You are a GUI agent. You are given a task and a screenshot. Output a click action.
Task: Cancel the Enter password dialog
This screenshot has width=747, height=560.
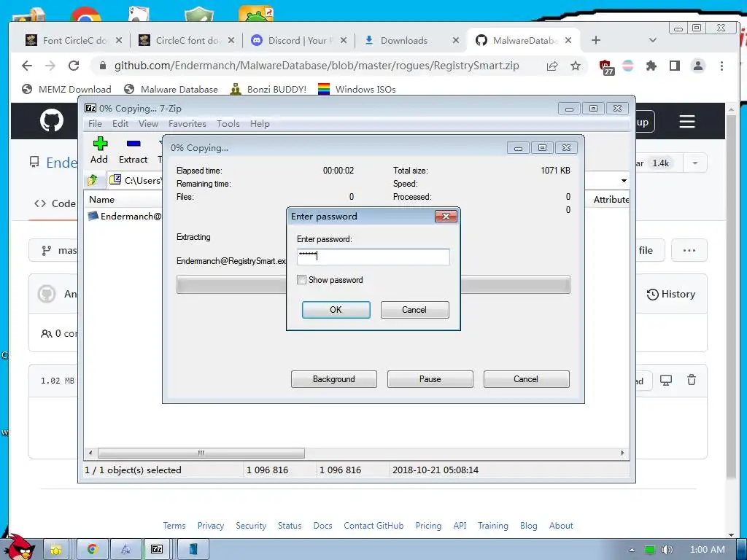point(414,309)
